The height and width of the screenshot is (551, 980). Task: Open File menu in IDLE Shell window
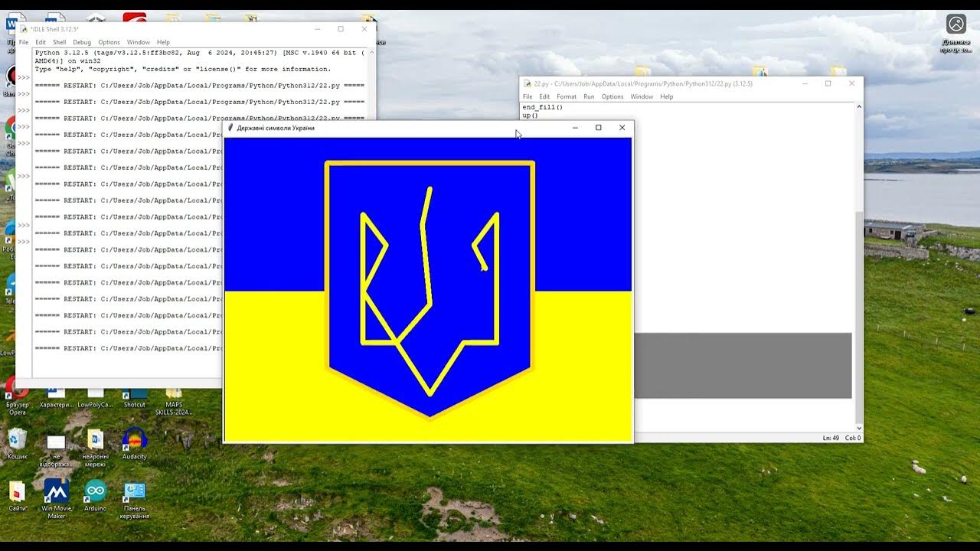[x=24, y=42]
